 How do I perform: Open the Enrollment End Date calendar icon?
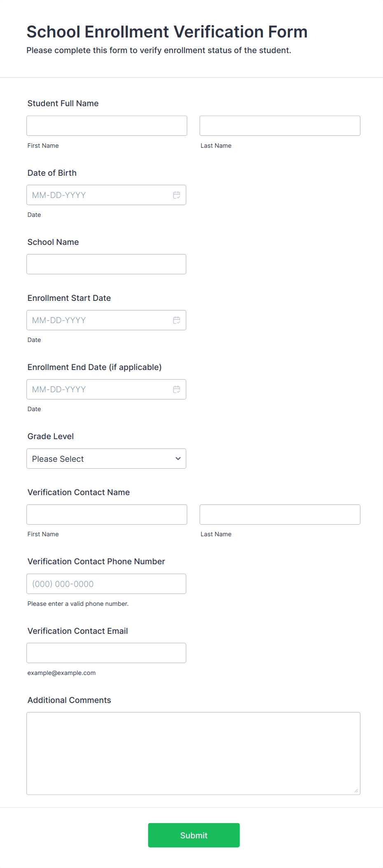coord(177,389)
